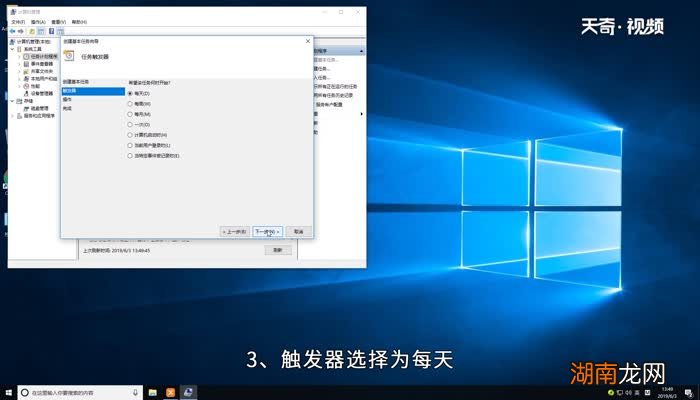
Task: Click the 取消 button in the wizard
Action: tap(299, 232)
